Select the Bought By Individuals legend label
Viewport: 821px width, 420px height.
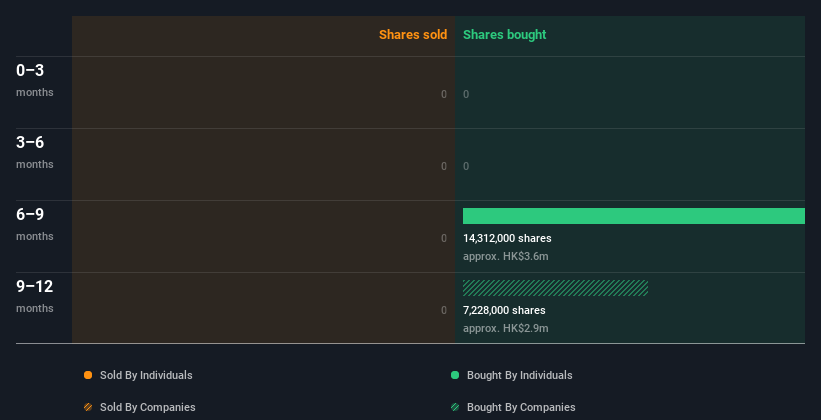pos(519,375)
